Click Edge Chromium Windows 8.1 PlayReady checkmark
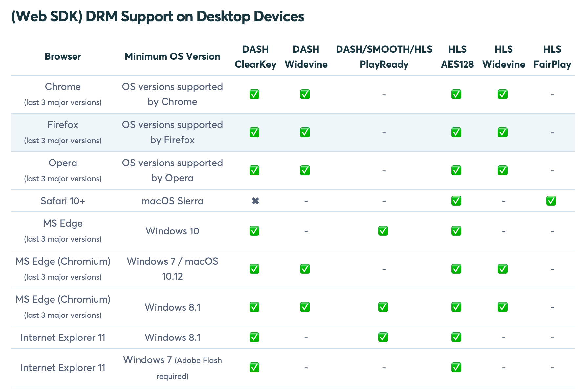Image resolution: width=587 pixels, height=392 pixels. [383, 307]
